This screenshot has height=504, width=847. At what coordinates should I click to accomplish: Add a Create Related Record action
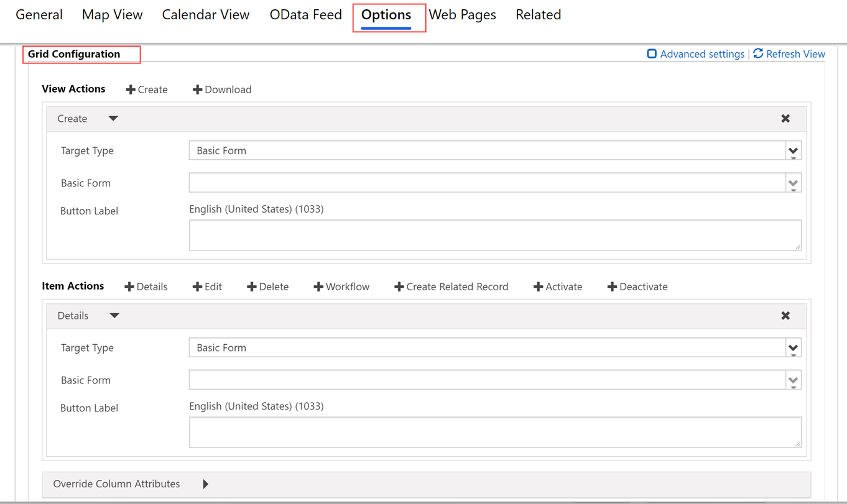[451, 286]
